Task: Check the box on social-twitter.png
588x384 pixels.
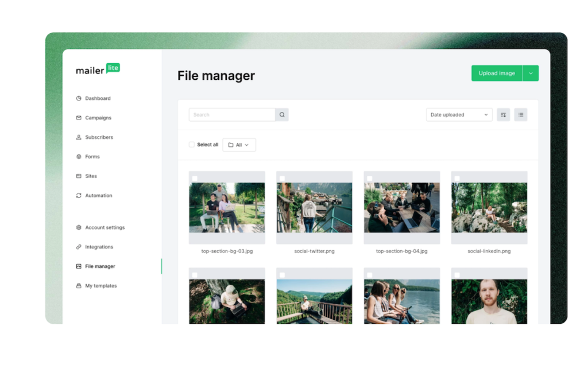Action: (x=282, y=179)
